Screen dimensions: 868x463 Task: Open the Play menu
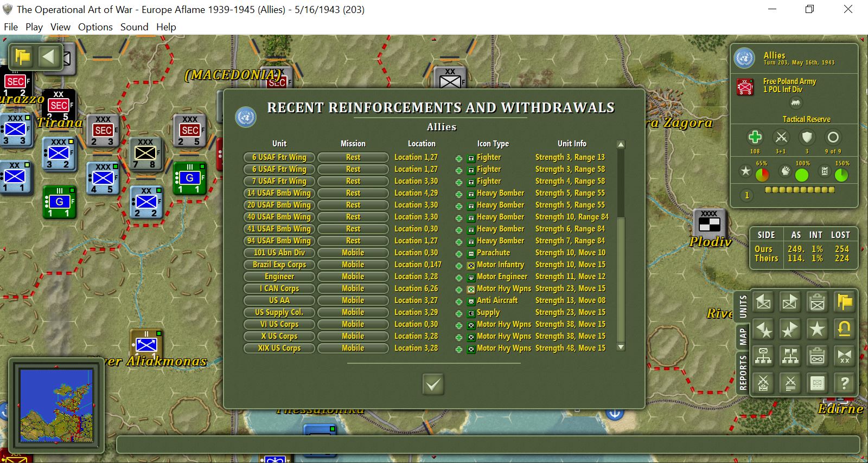pyautogui.click(x=34, y=27)
